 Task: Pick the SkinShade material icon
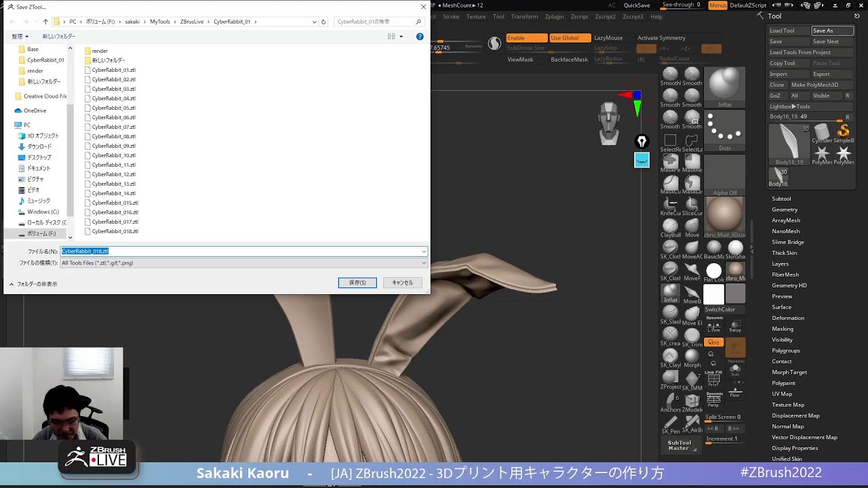pos(735,249)
